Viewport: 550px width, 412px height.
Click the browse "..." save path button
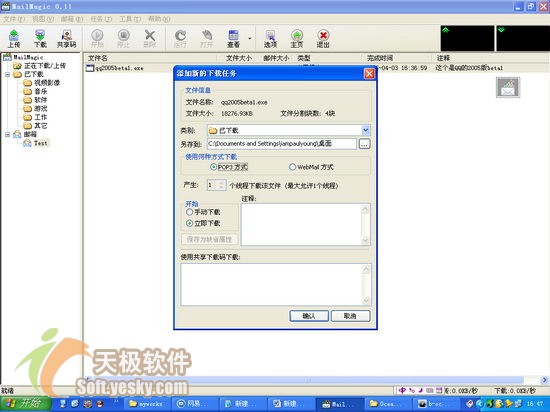tap(364, 144)
